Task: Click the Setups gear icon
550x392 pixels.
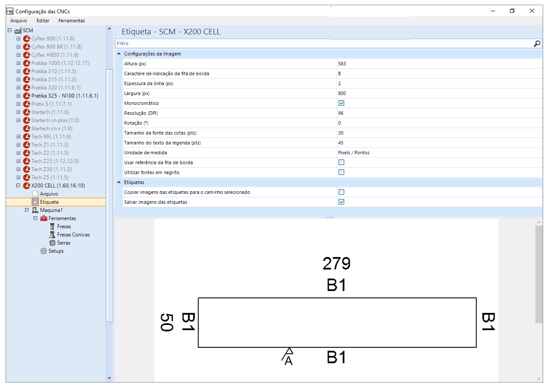Action: [x=44, y=251]
